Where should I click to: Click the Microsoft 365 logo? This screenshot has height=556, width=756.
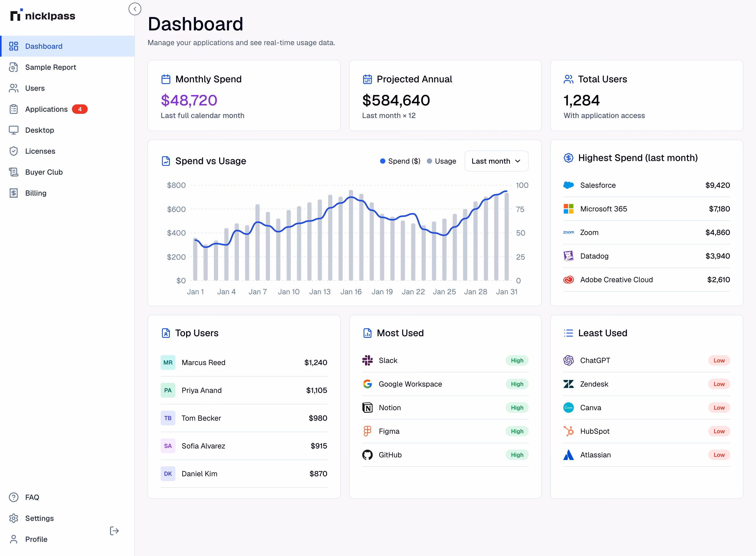coord(568,209)
